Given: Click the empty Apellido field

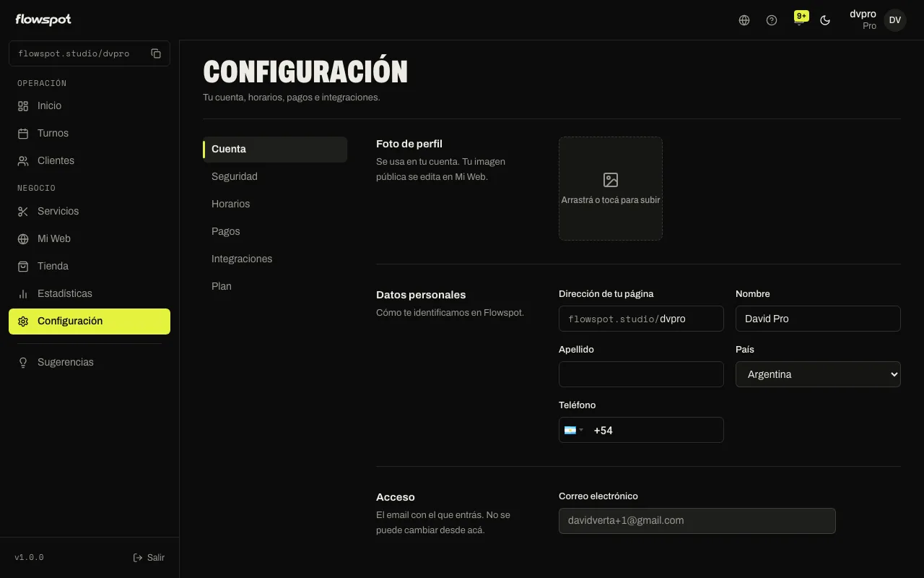Looking at the screenshot, I should (x=641, y=374).
